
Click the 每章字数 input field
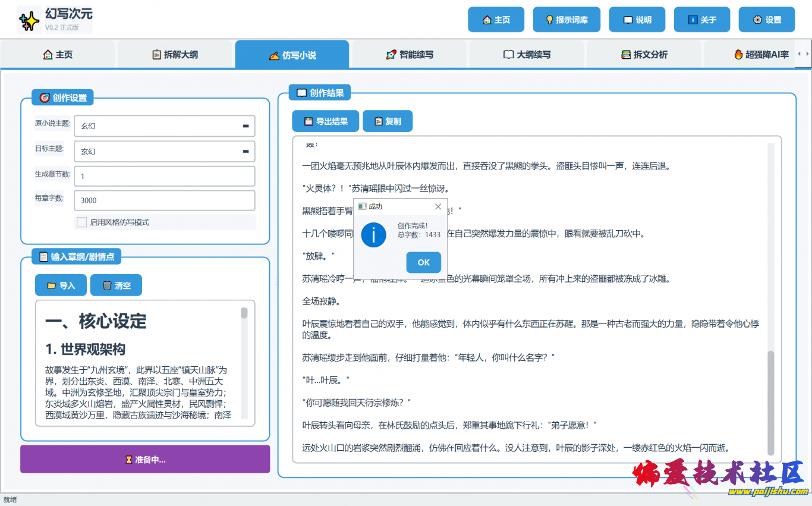(x=165, y=201)
